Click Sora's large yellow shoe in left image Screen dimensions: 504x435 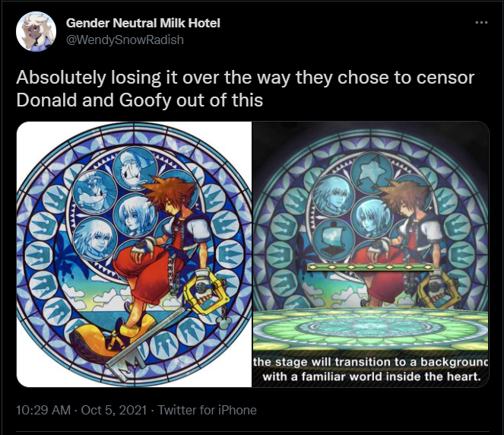(x=88, y=341)
